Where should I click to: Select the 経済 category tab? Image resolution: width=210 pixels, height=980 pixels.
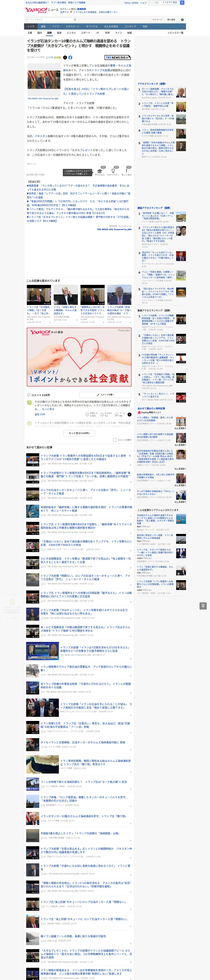[x=59, y=33]
